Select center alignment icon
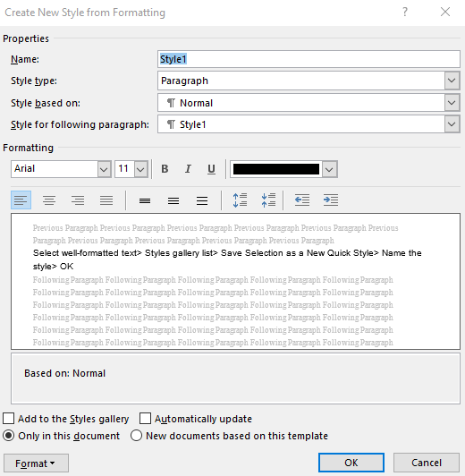The height and width of the screenshot is (476, 465). pos(49,200)
